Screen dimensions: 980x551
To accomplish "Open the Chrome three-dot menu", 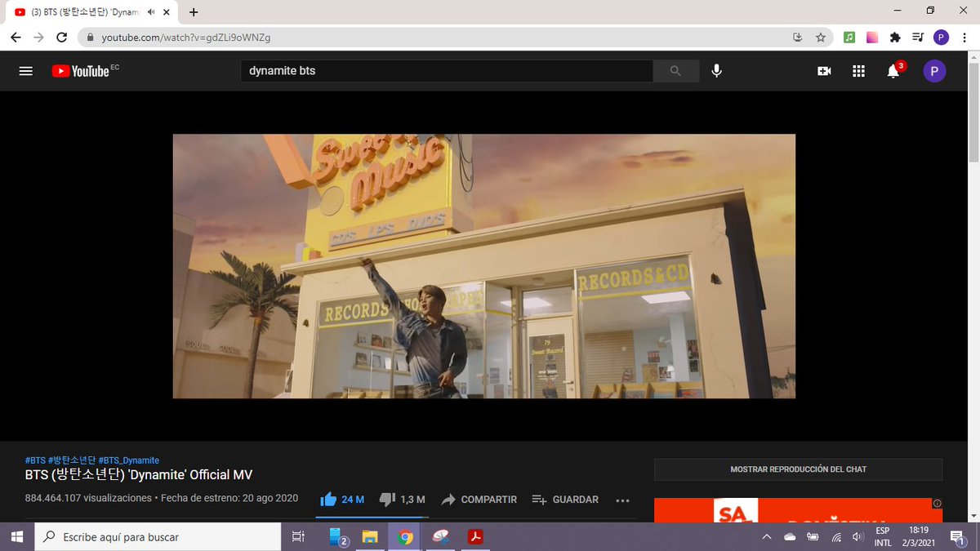I will [x=964, y=38].
